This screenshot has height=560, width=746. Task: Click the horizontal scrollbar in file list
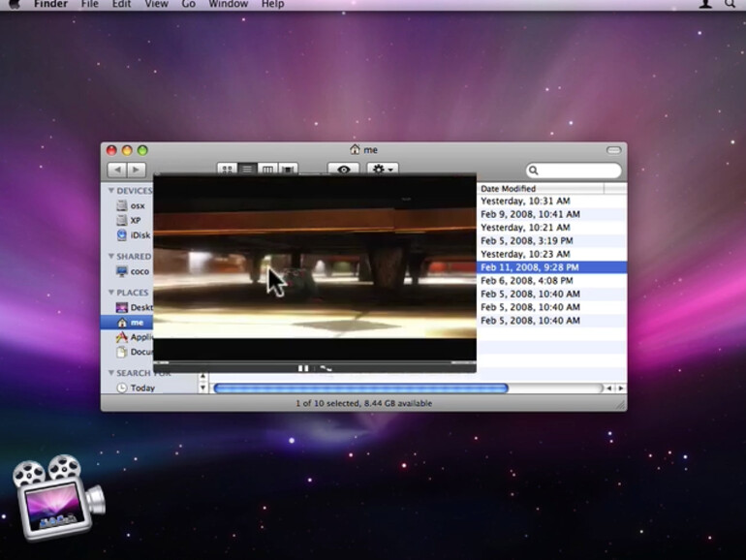coord(359,389)
